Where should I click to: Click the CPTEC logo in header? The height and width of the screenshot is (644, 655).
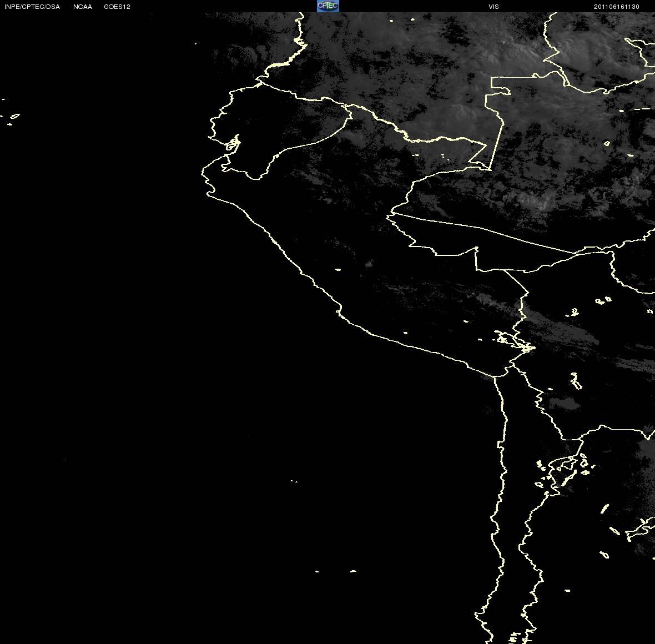328,6
